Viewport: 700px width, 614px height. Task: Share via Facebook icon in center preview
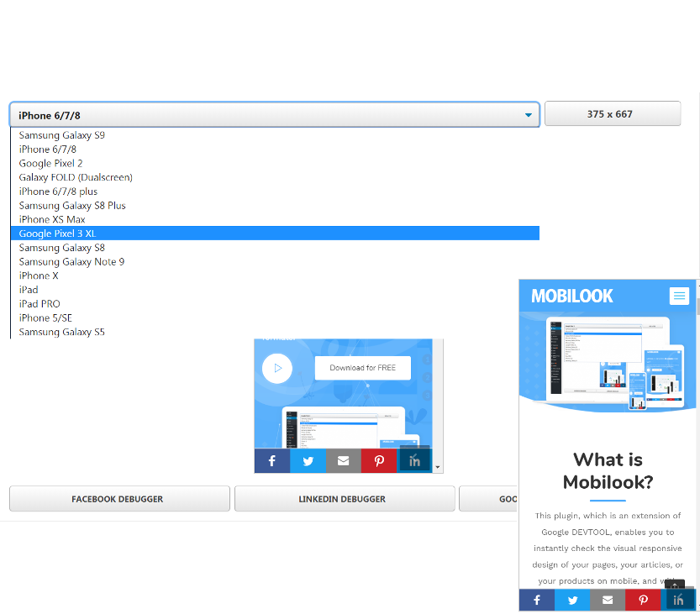click(272, 461)
